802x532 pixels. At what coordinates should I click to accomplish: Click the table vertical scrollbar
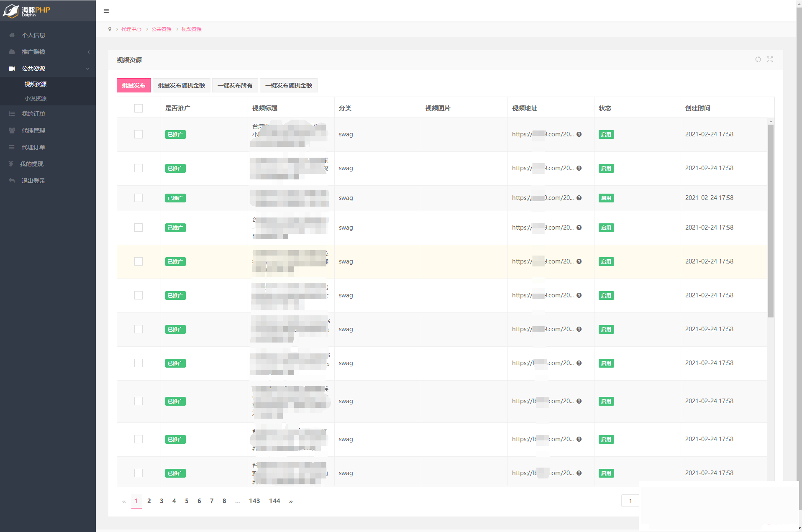tap(771, 221)
